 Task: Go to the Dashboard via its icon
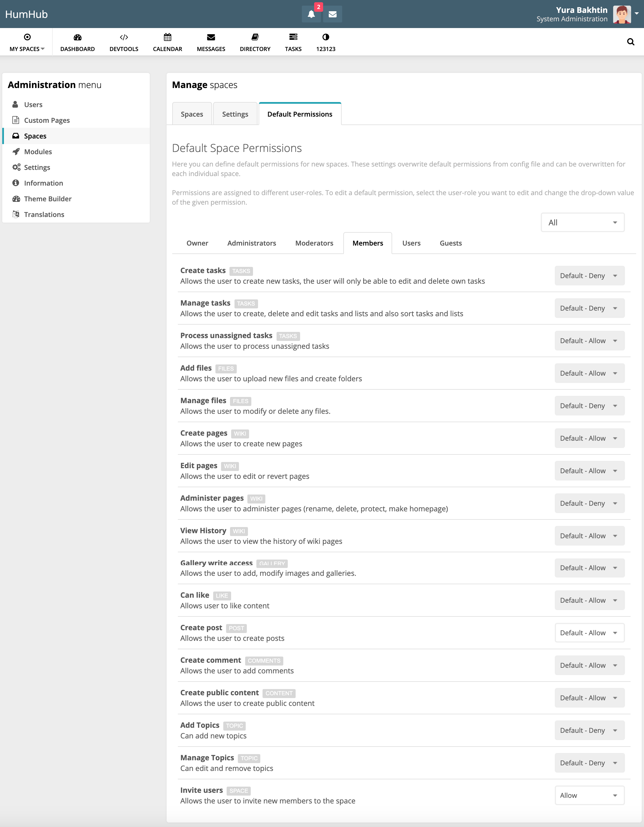77,42
